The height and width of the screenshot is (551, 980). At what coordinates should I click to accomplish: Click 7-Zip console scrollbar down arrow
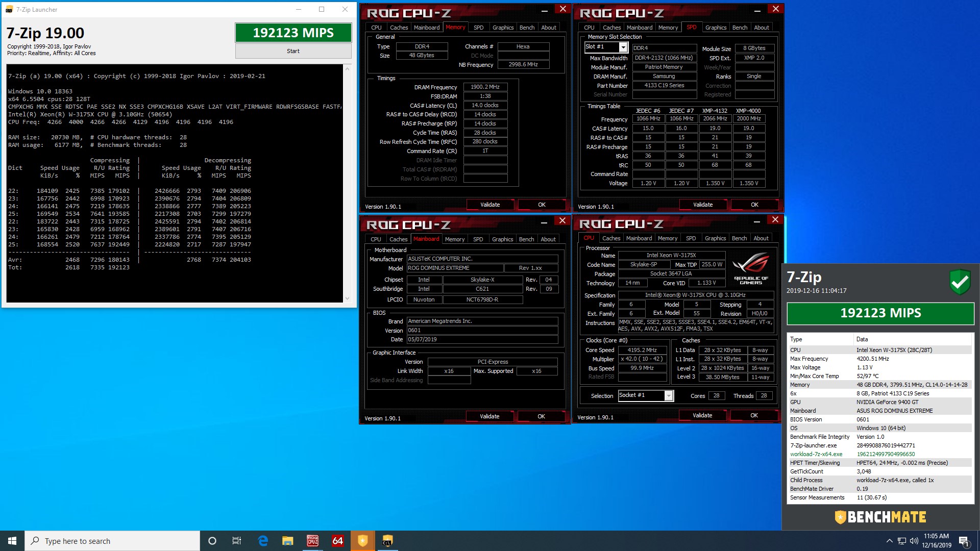347,298
